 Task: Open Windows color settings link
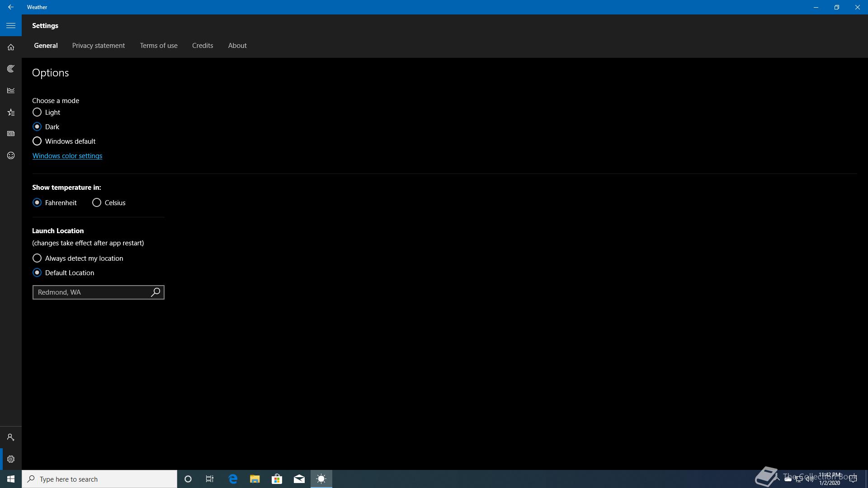click(67, 156)
